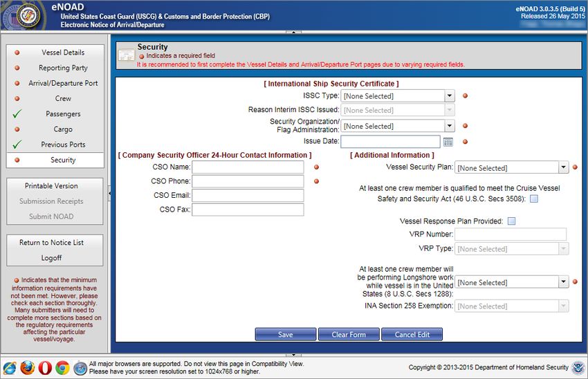Click the Clear Form button
This screenshot has width=588, height=379.
(349, 334)
